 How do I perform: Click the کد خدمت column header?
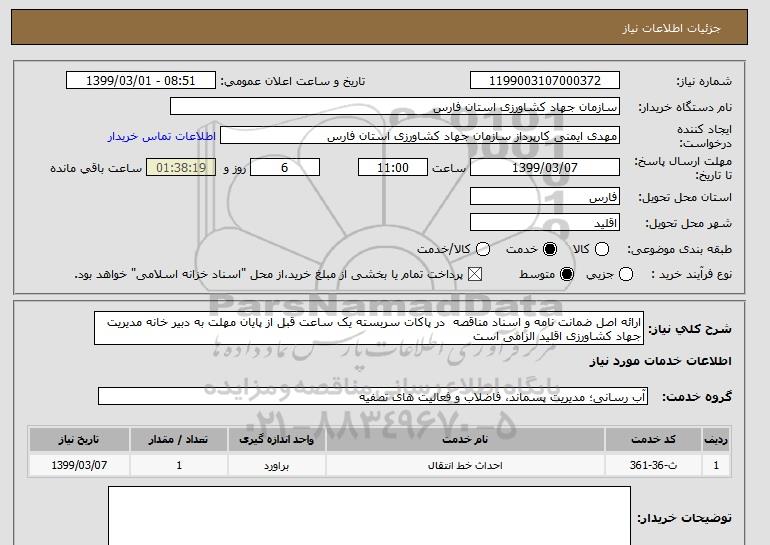pyautogui.click(x=653, y=439)
